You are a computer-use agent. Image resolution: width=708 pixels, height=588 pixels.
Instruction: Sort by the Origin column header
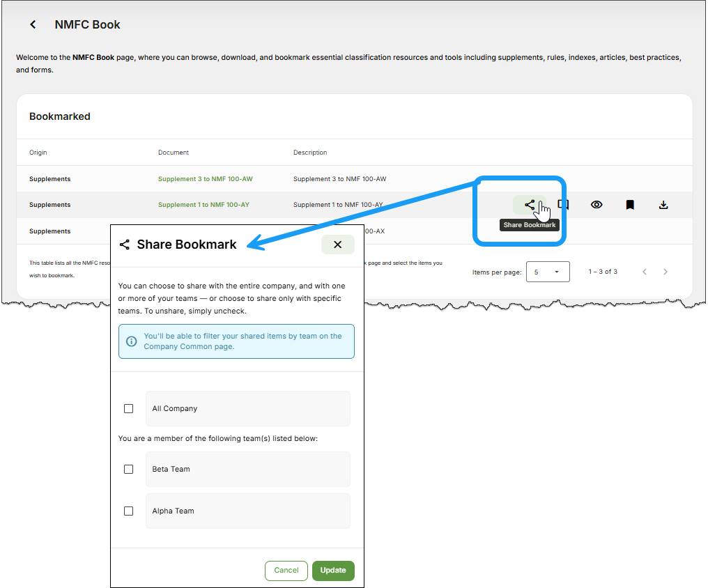click(38, 153)
